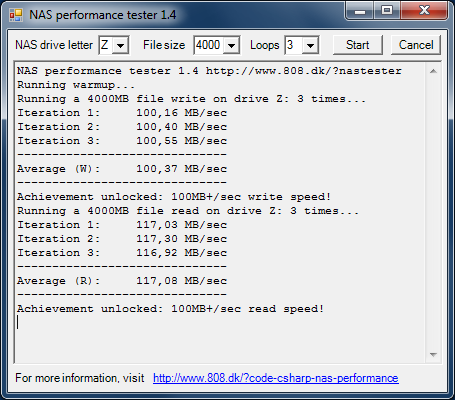
Task: Minimize the NAS performance tester window
Action: pos(360,11)
